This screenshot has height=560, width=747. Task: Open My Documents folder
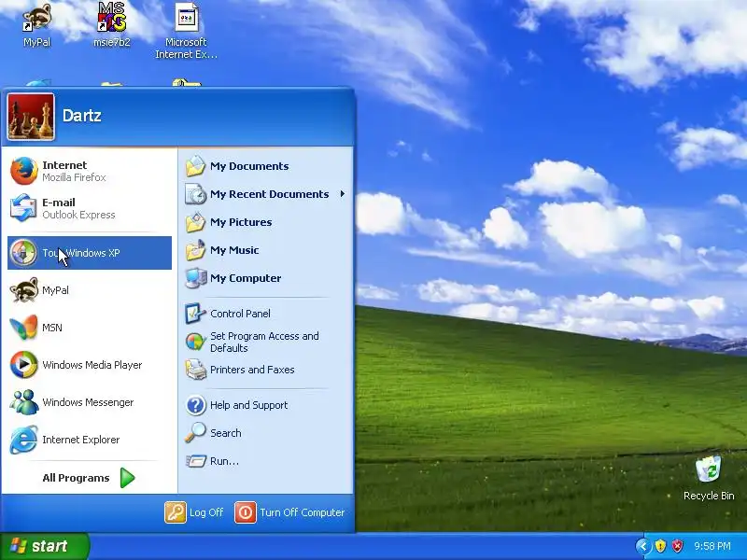tap(267, 166)
